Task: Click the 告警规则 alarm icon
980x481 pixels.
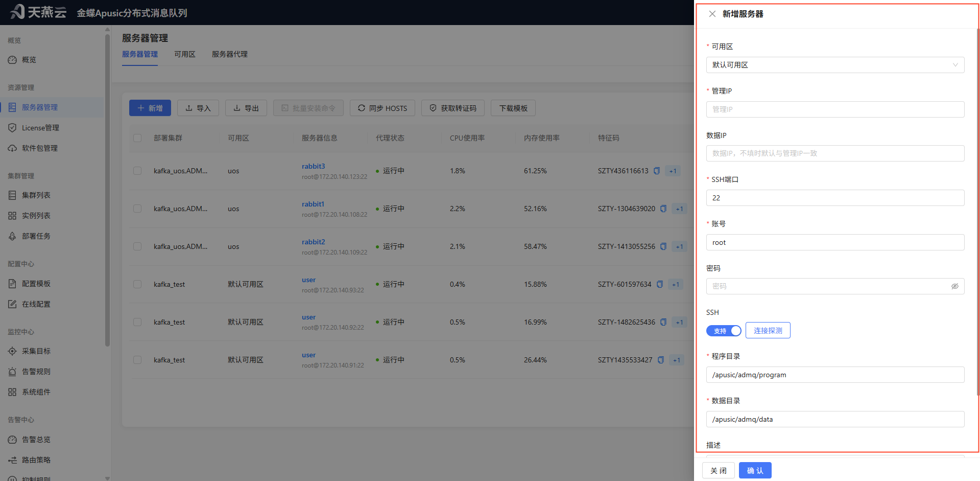Action: [x=12, y=372]
